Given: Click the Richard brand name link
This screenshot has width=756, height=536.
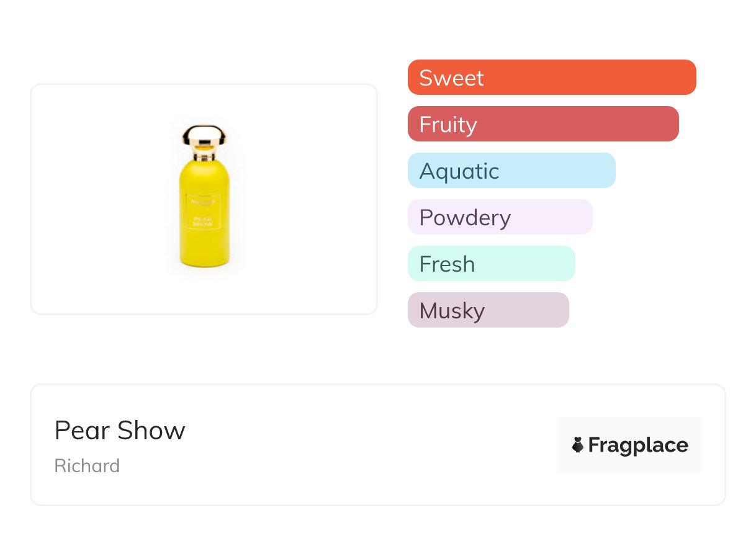Looking at the screenshot, I should [87, 466].
